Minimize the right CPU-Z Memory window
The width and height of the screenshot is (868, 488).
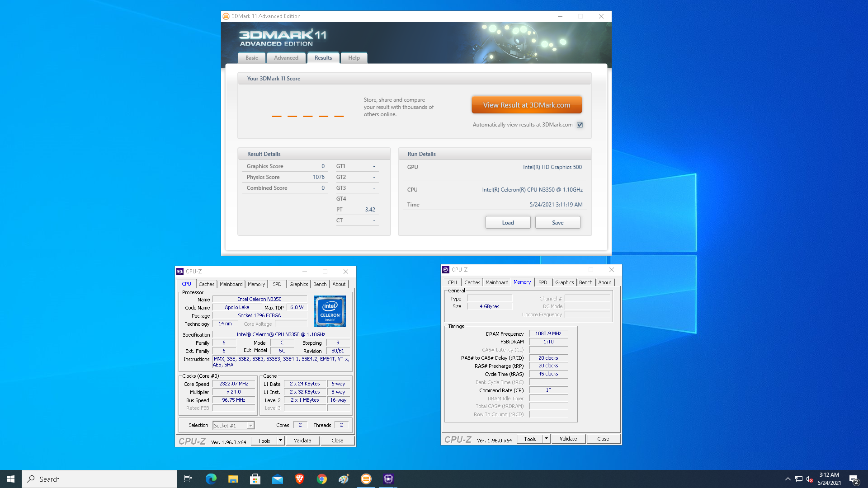pos(571,270)
